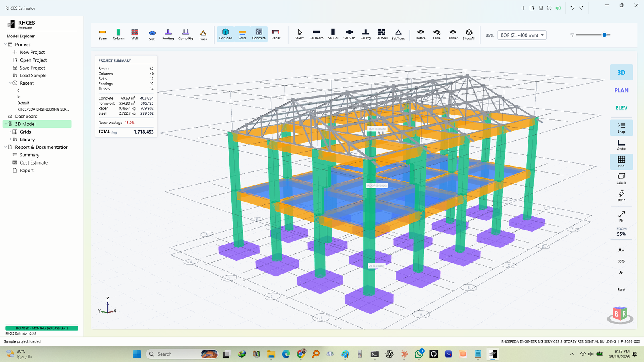
Task: Select the Column drawing tool
Action: 118,34
